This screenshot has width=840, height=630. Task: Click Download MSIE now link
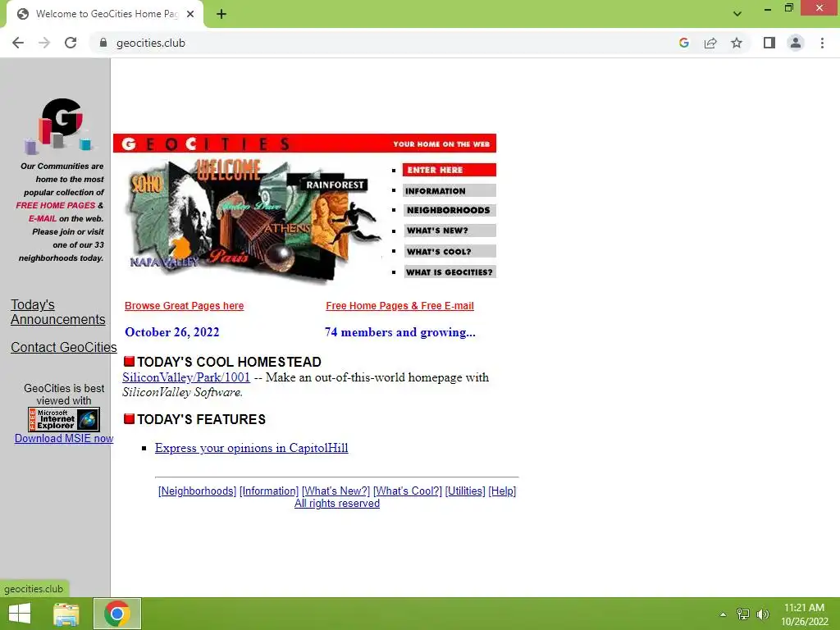click(x=64, y=438)
